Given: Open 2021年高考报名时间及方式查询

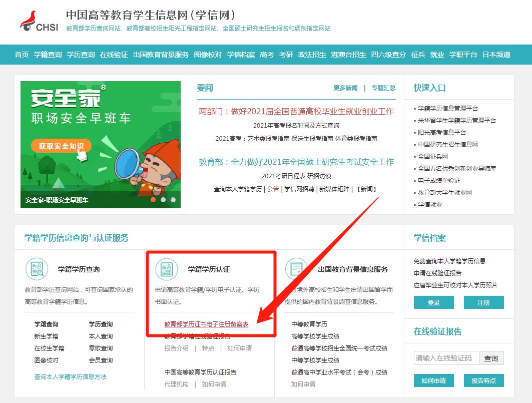Looking at the screenshot, I should point(296,126).
